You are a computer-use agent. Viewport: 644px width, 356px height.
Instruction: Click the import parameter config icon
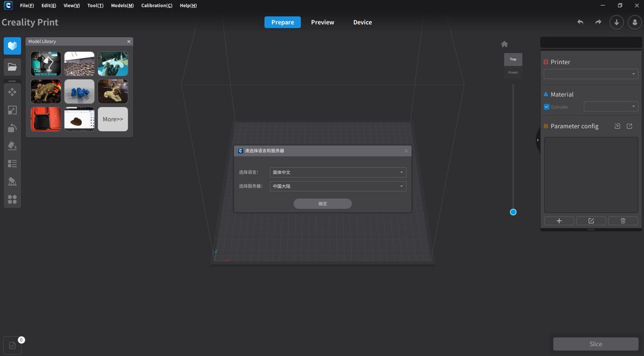tap(617, 126)
